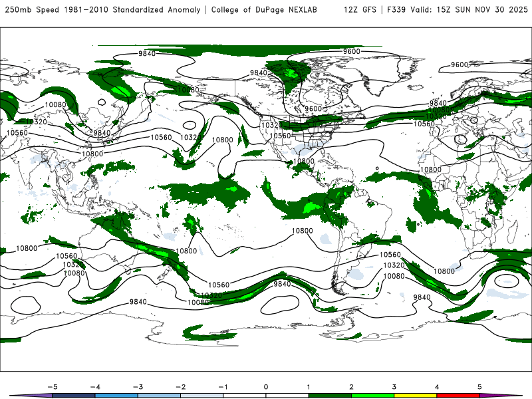The height and width of the screenshot is (399, 532).
Task: Click the closed contour circle over the Mediterranean
Action: (460, 140)
